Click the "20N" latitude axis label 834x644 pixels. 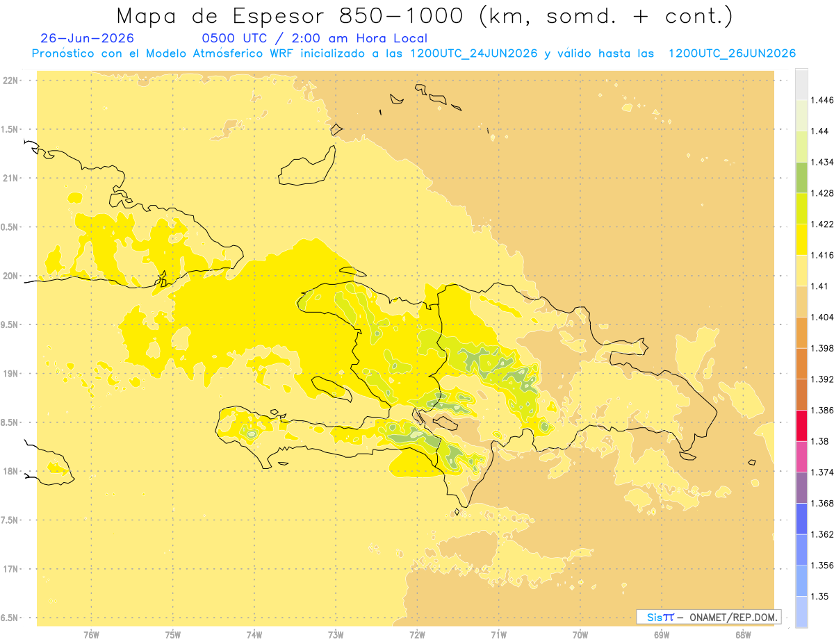pyautogui.click(x=10, y=276)
